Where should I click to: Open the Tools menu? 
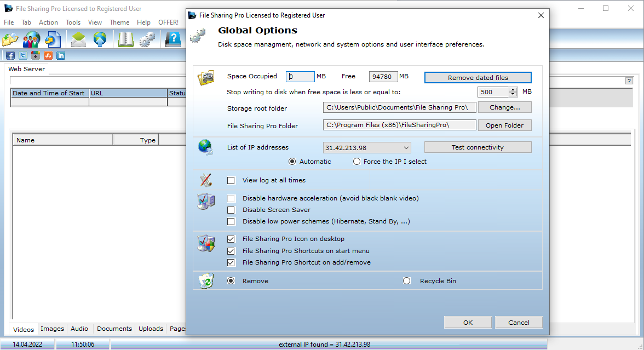pyautogui.click(x=73, y=22)
